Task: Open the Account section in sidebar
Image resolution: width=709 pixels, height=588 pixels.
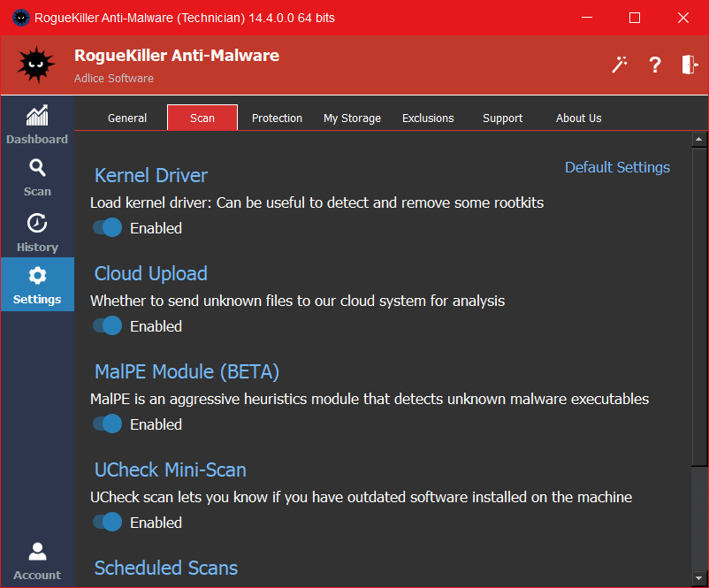Action: coord(37,561)
